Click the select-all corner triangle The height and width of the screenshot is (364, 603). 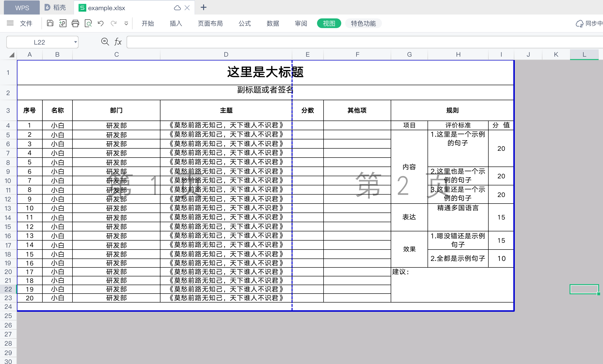[x=11, y=55]
